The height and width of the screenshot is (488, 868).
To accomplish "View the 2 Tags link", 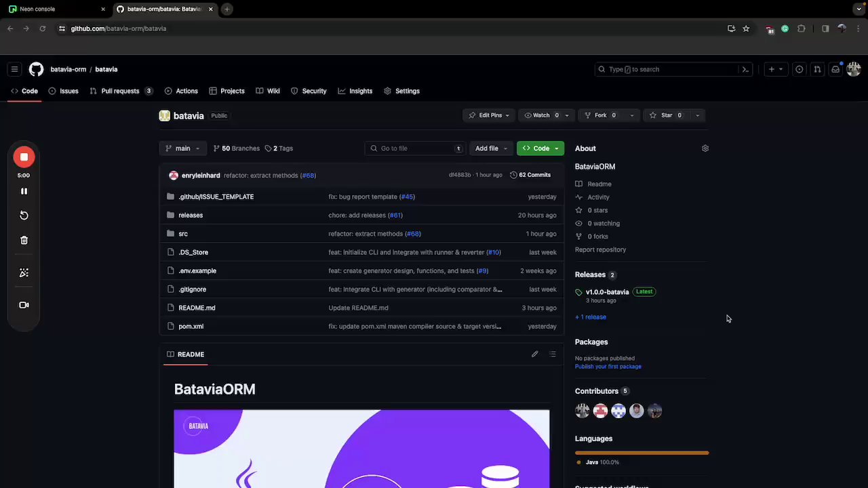I will pos(279,148).
